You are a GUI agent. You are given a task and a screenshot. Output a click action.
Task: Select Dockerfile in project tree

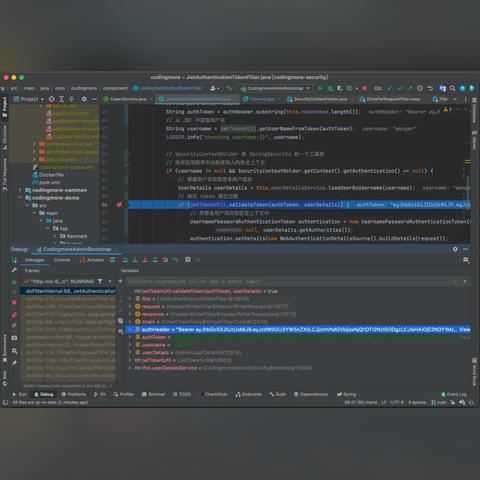point(48,174)
